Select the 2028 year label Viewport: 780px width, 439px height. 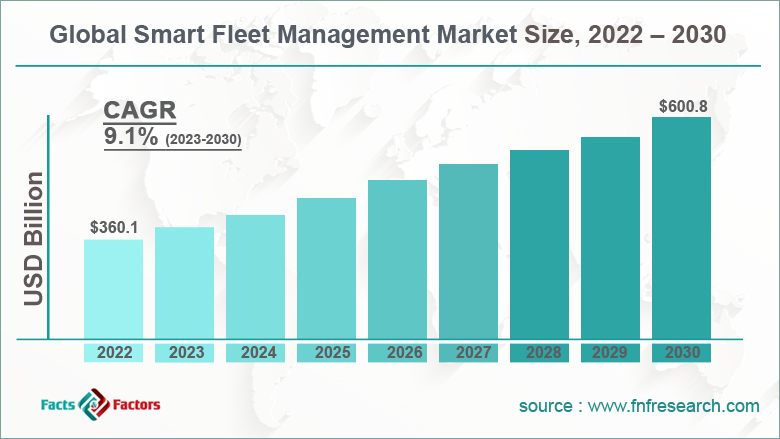544,352
